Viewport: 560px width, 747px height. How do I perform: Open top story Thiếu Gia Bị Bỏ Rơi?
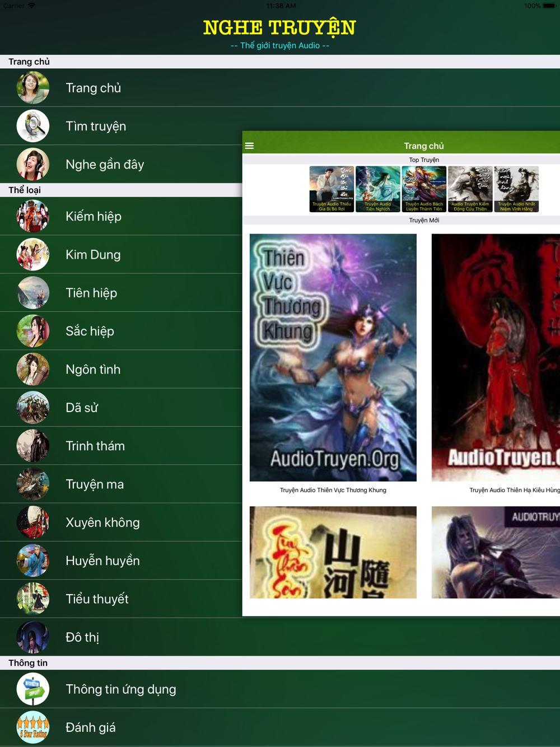click(x=332, y=189)
